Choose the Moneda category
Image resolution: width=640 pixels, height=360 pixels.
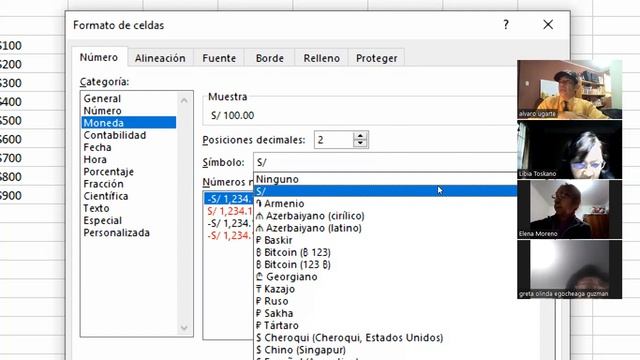tap(129, 123)
